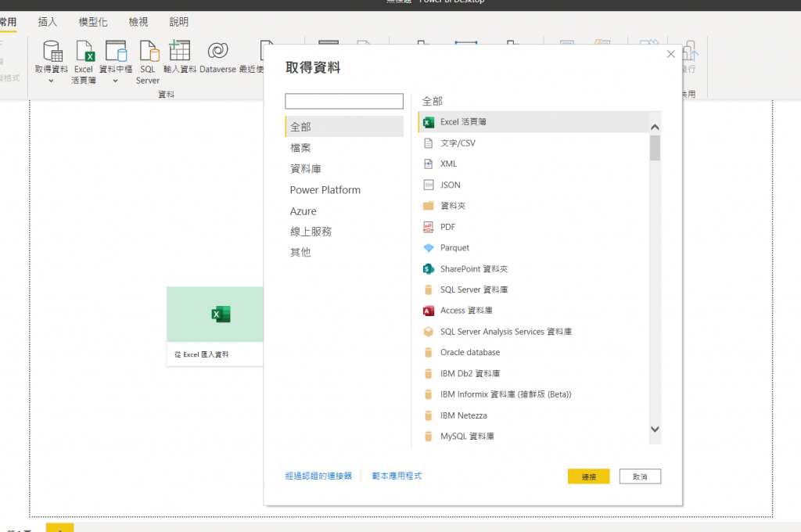Select the 檔案 category
Viewport: 801px width, 532px height.
tap(300, 148)
